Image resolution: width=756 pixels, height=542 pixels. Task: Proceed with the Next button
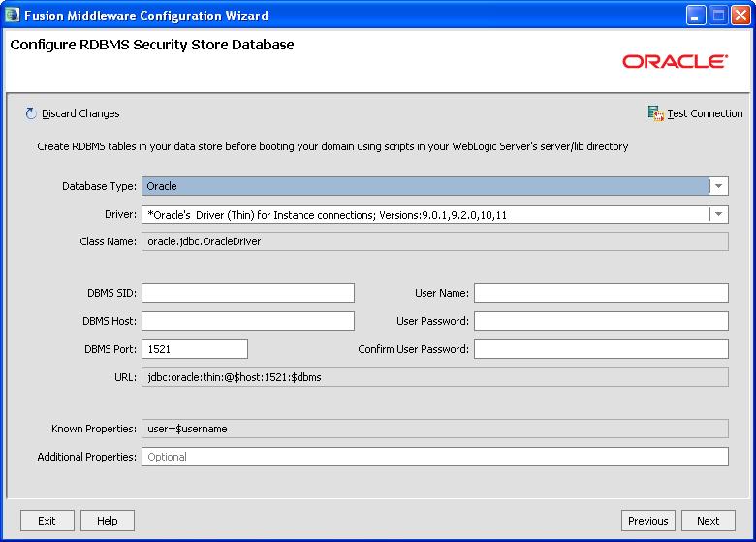click(x=709, y=521)
